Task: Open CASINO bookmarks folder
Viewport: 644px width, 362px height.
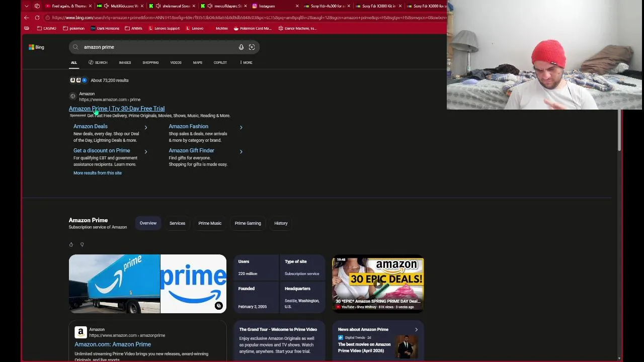Action: tap(46, 28)
